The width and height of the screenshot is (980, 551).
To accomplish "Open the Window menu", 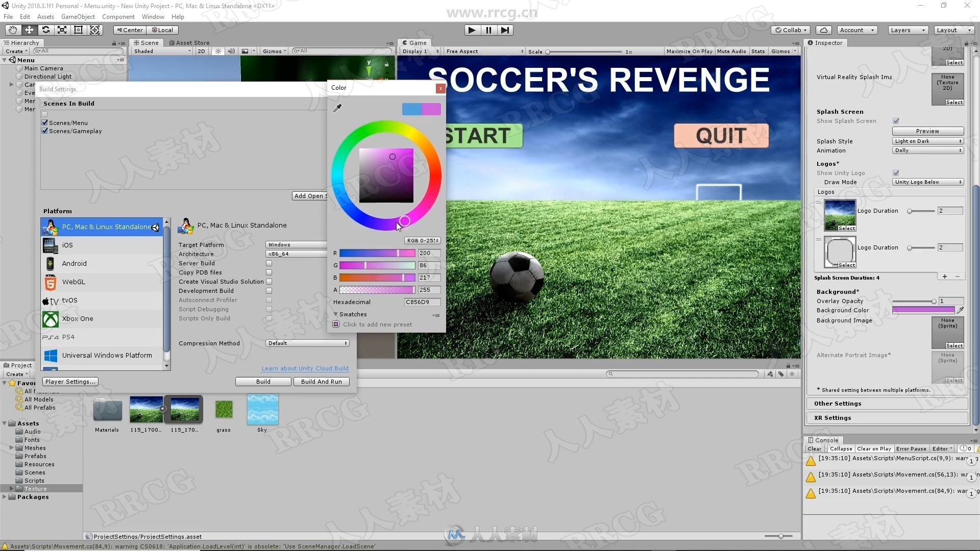I will (x=153, y=16).
